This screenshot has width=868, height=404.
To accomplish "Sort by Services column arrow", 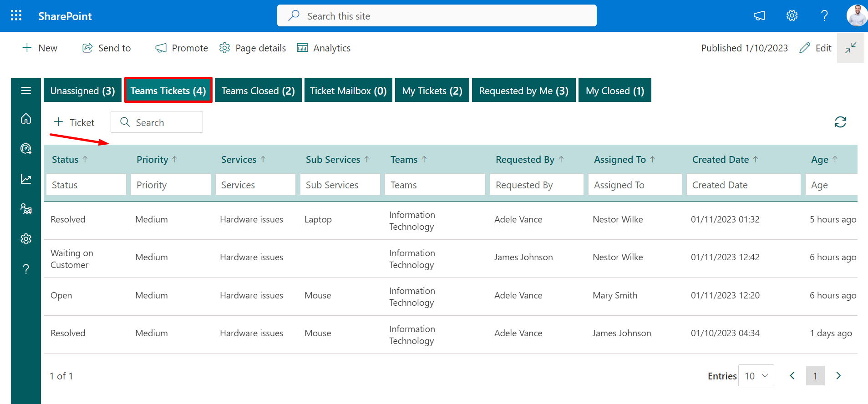I will tap(263, 159).
